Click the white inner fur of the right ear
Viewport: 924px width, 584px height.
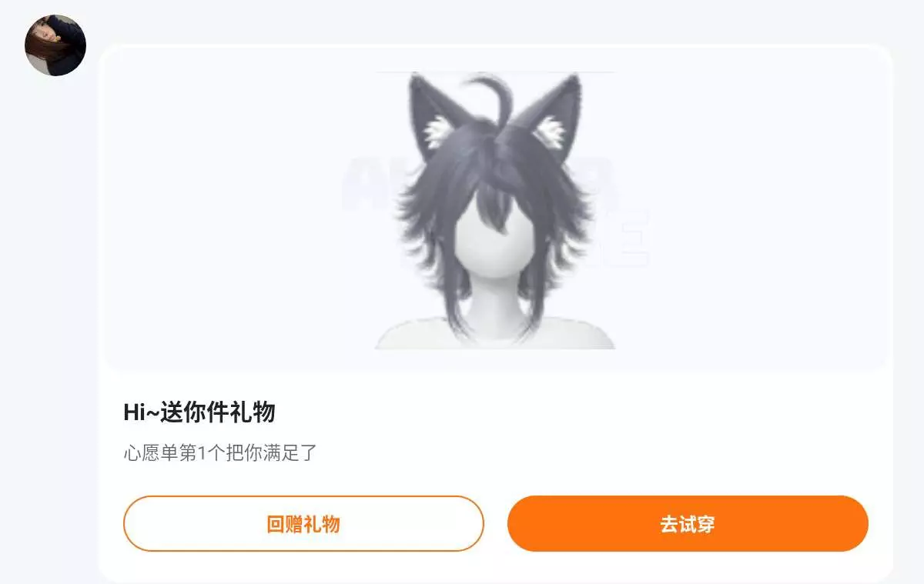(x=552, y=132)
